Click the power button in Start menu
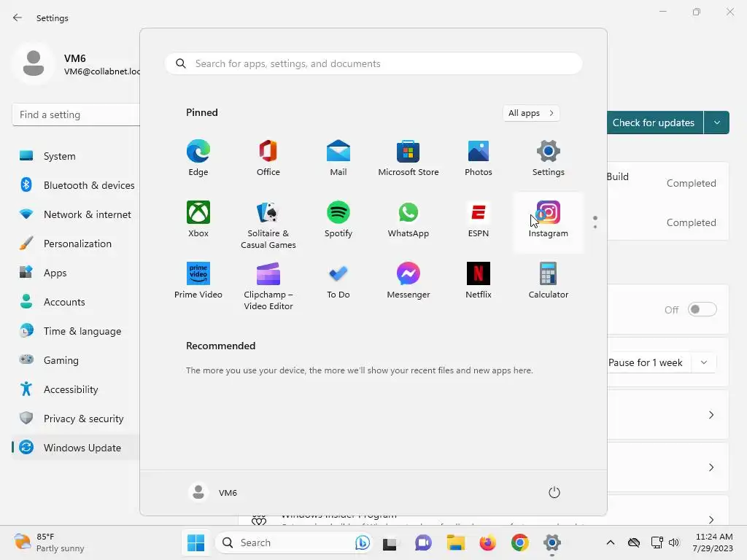The image size is (747, 560). pos(554,492)
